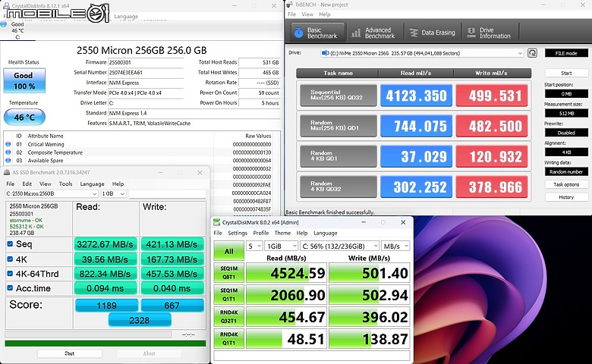Open the Profile menu in CrystalDiskMark
The width and height of the screenshot is (592, 364).
pos(261,233)
